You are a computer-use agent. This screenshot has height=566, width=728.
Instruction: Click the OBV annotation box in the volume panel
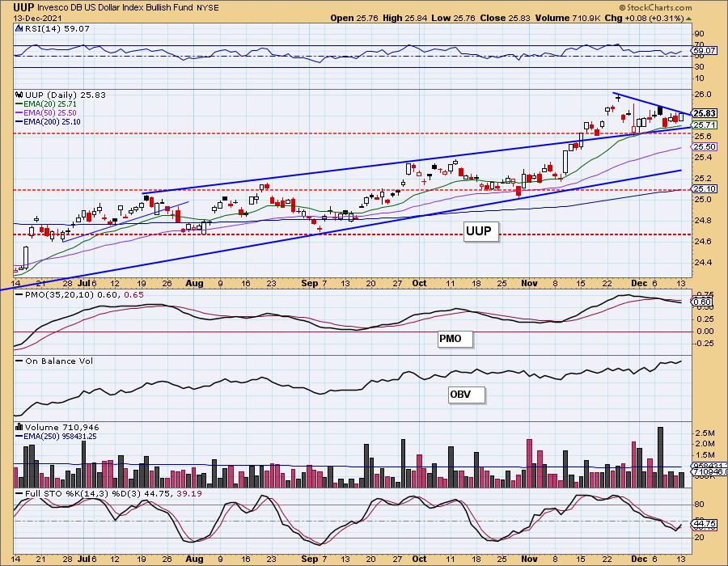466,395
